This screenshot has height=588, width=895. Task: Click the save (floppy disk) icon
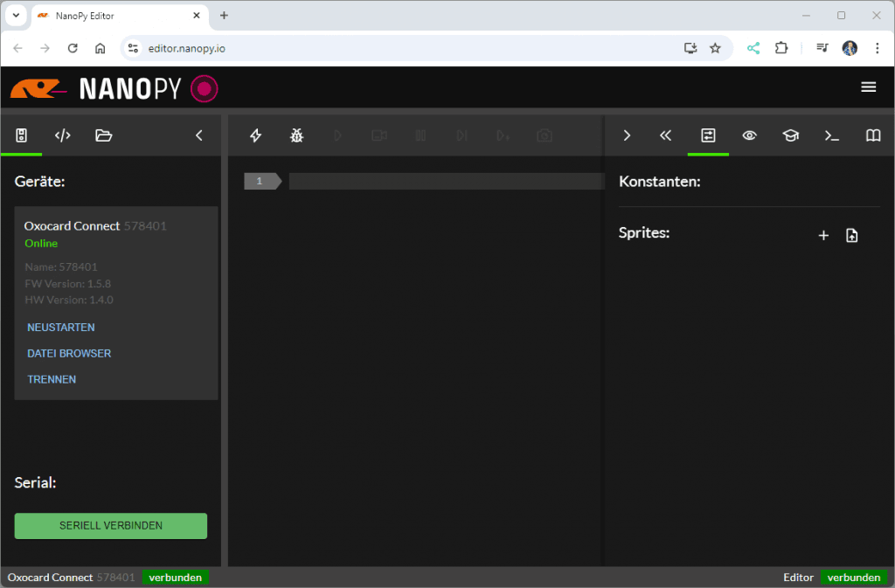click(22, 135)
